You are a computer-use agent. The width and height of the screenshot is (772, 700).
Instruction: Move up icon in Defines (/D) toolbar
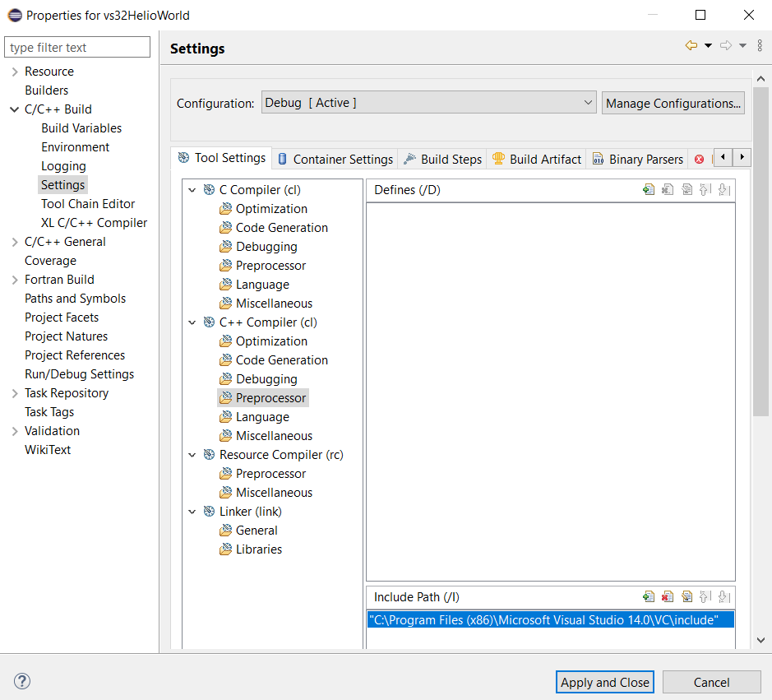point(705,190)
